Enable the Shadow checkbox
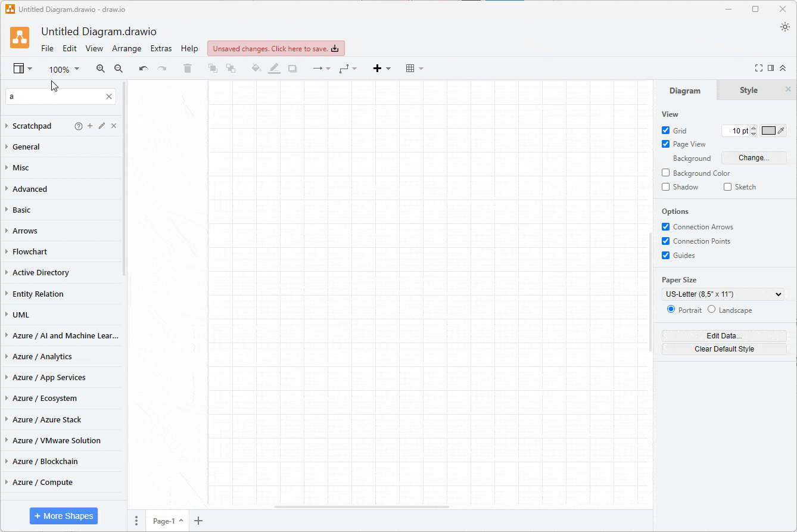 click(665, 186)
